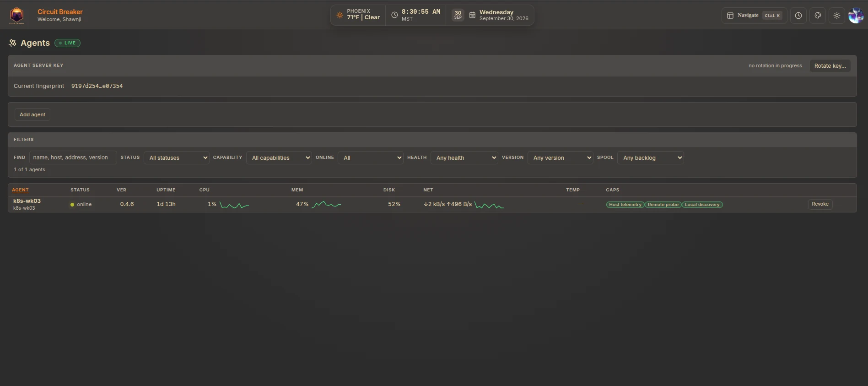This screenshot has width=868, height=386.
Task: Expand the All capabilities dropdown
Action: 279,158
